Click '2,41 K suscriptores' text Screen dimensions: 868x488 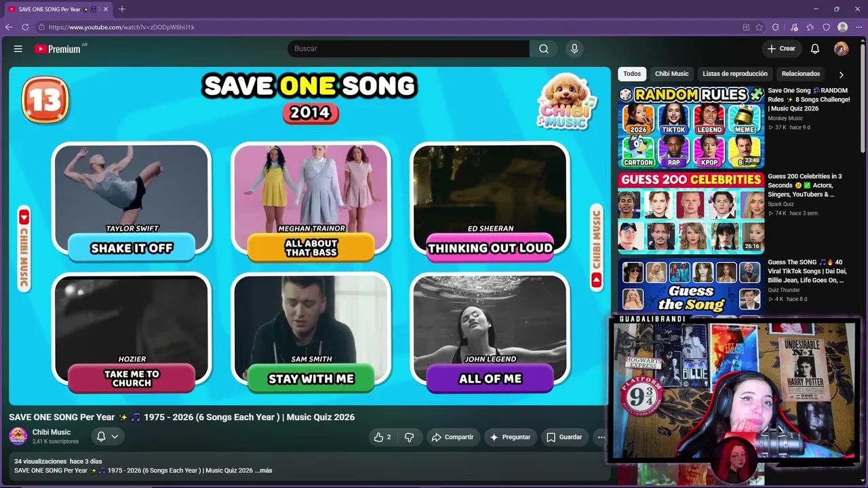[56, 442]
